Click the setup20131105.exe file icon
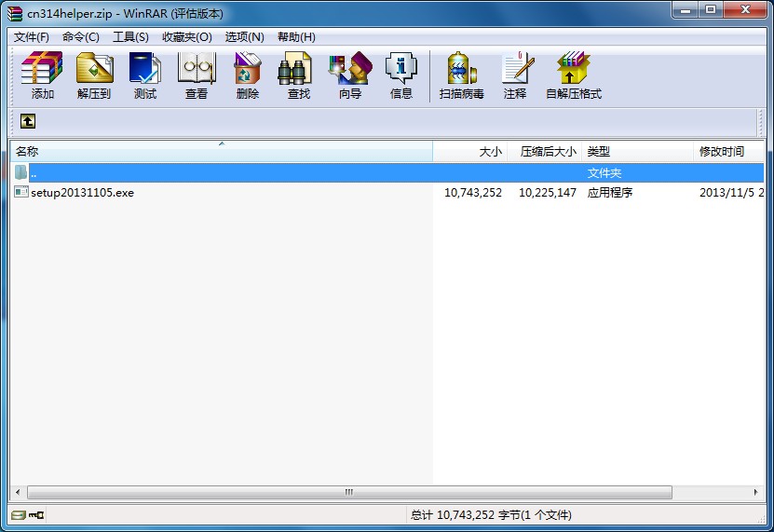Image resolution: width=774 pixels, height=532 pixels. (x=21, y=192)
